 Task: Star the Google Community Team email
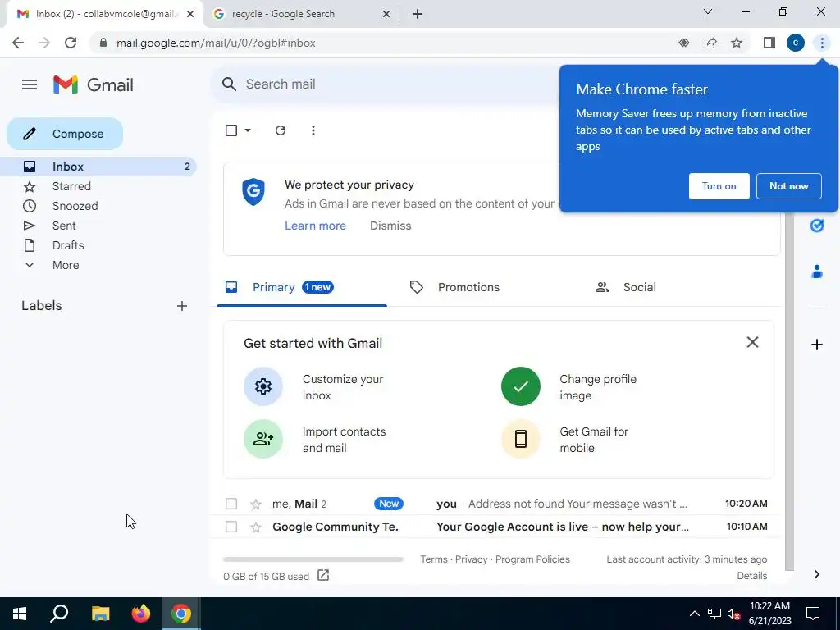pos(256,527)
